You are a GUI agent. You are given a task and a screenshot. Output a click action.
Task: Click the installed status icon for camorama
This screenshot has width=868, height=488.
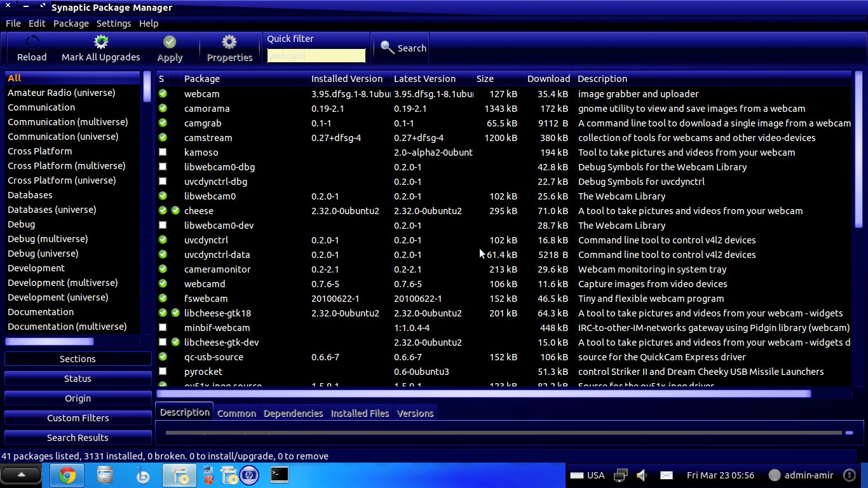coord(163,108)
